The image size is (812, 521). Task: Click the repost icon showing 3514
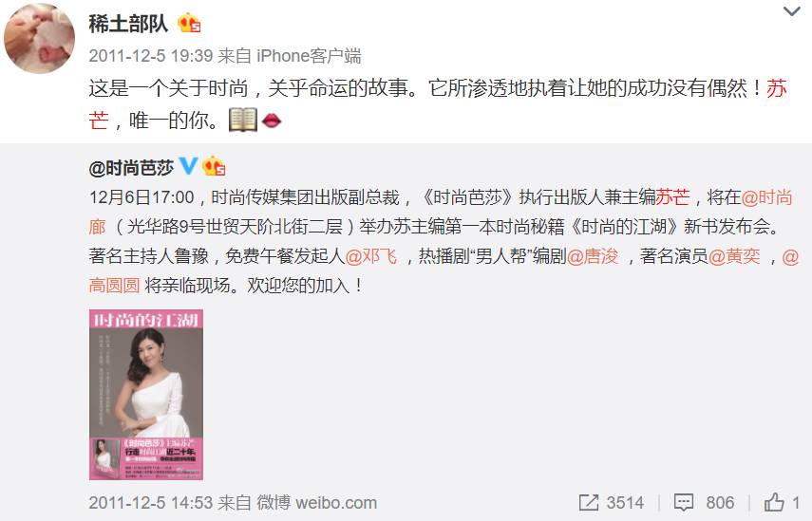click(588, 502)
